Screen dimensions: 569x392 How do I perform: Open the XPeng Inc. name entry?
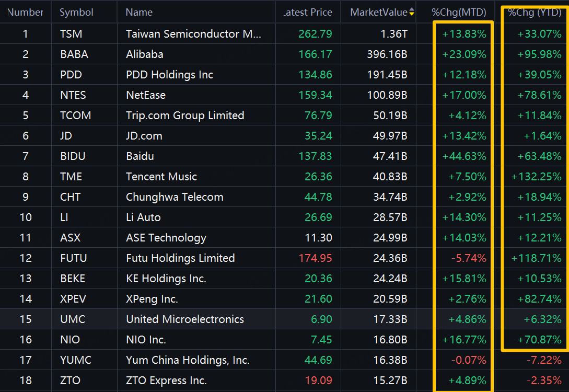click(x=152, y=299)
